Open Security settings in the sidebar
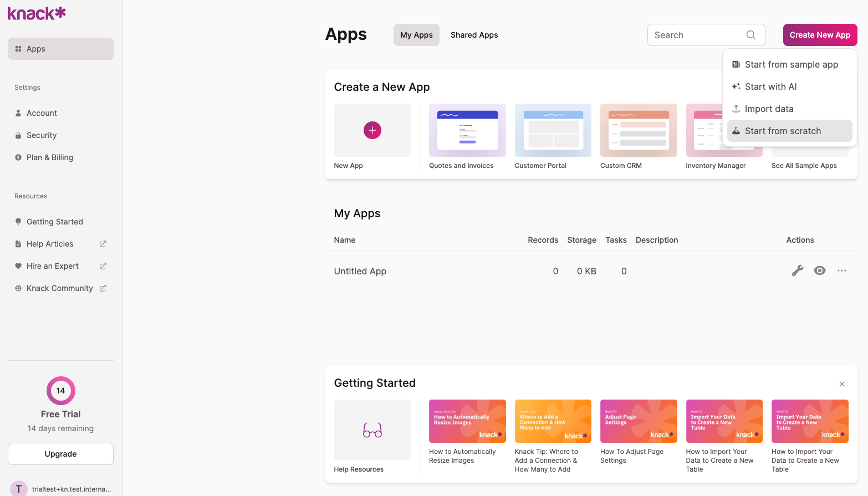 (x=42, y=135)
